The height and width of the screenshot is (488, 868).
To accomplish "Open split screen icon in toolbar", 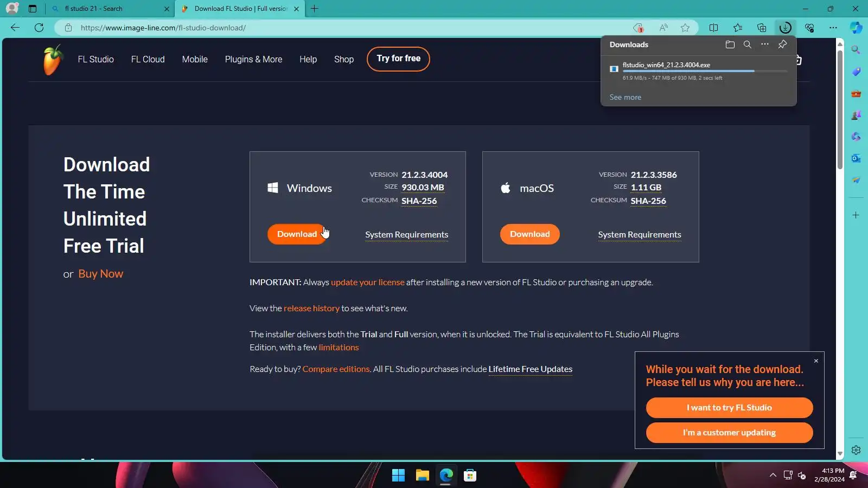I will 713,28.
